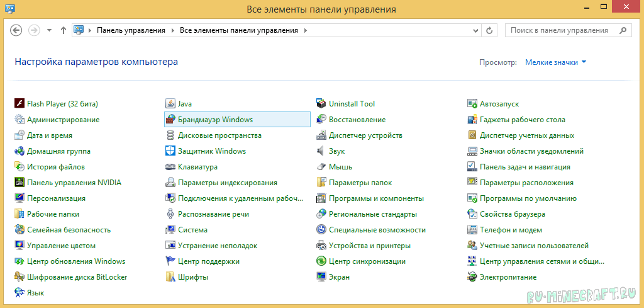Click the Звук speaker icon
Screen dimensions: 644x308
[321, 151]
